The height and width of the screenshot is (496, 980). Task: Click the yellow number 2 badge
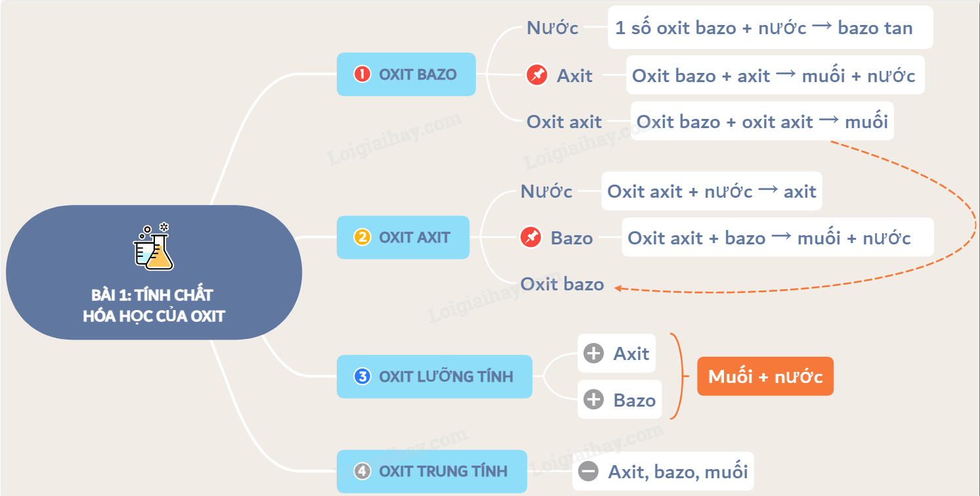tap(362, 237)
